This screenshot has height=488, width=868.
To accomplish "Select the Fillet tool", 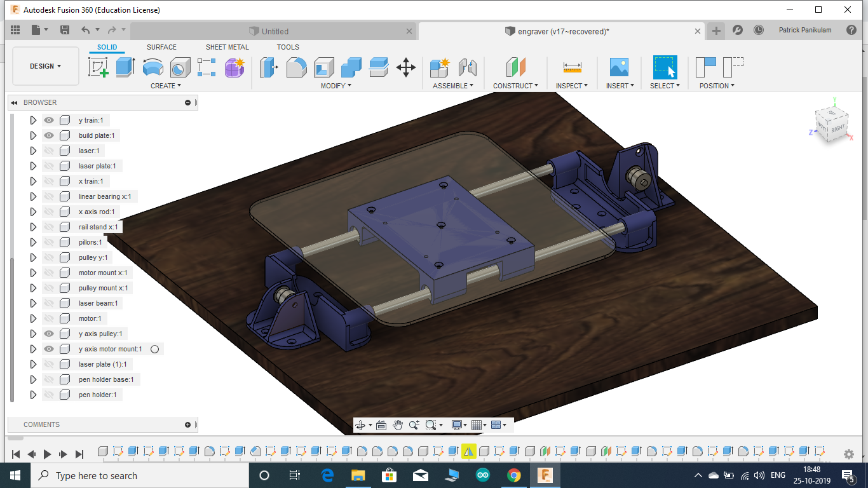I will coord(296,67).
